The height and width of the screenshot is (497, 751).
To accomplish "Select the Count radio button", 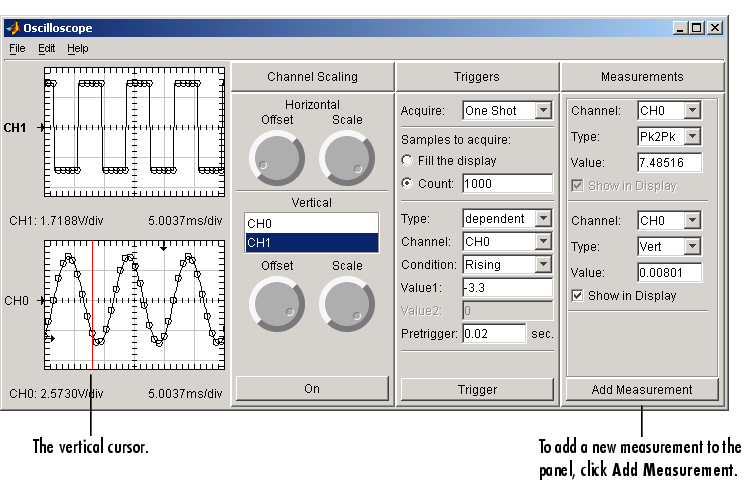I will pos(407,183).
